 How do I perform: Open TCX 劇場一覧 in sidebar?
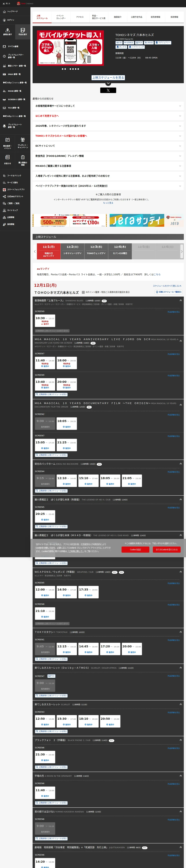11,108
